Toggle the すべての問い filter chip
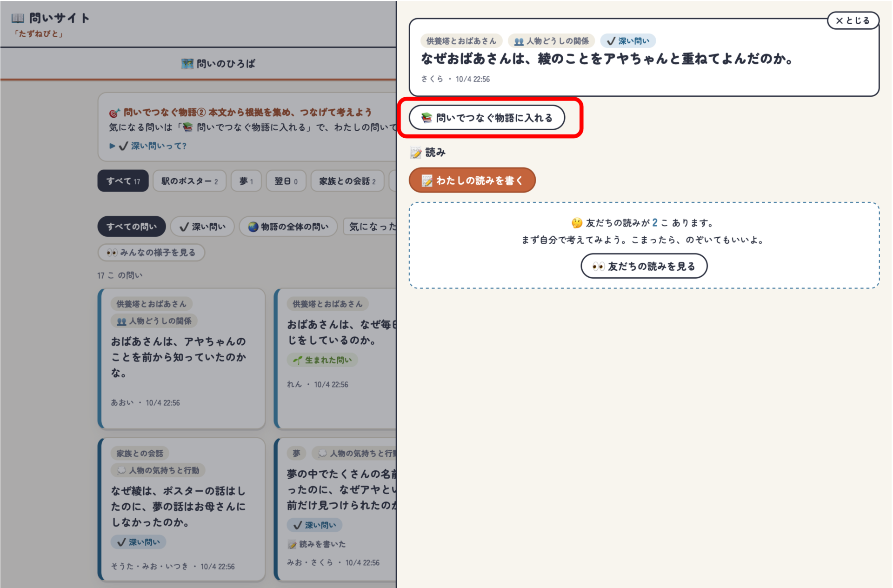This screenshot has height=588, width=893. point(132,227)
